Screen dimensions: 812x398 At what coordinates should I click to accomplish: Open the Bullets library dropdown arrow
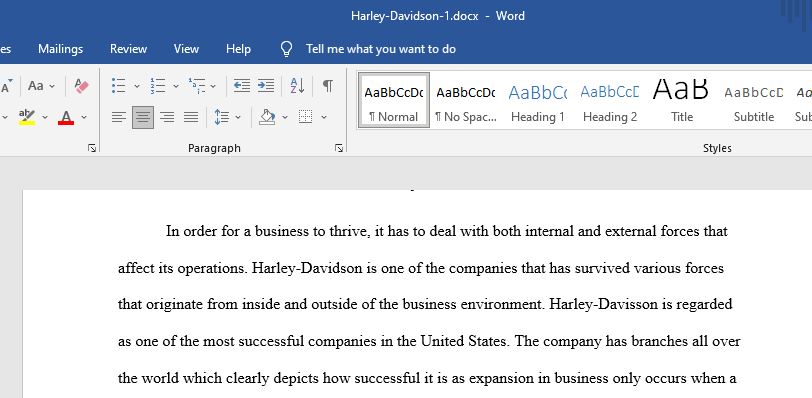(x=137, y=86)
